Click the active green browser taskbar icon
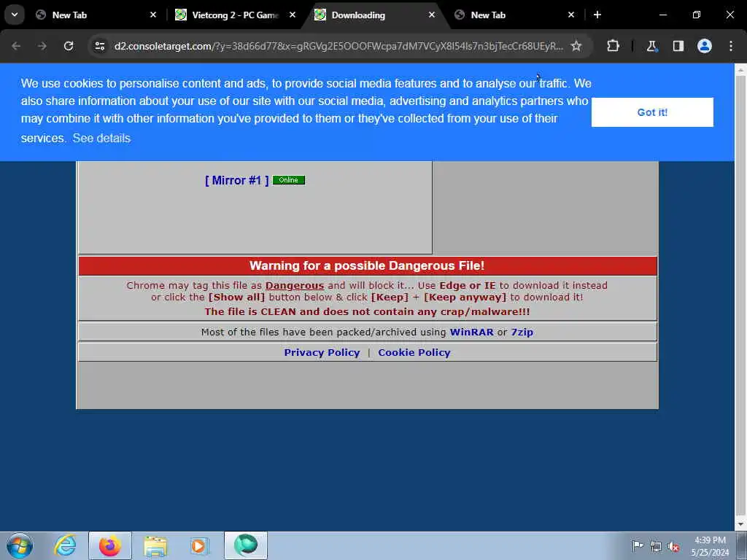Viewport: 747px width, 560px height. pyautogui.click(x=246, y=545)
